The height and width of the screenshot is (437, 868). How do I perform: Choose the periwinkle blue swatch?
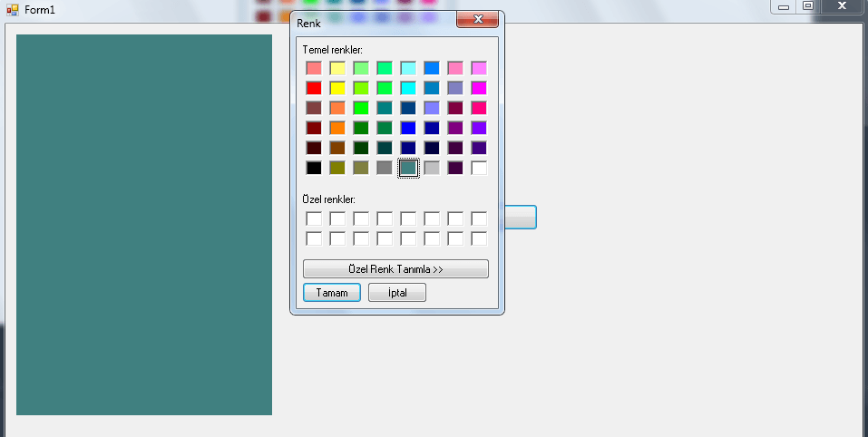(x=432, y=108)
